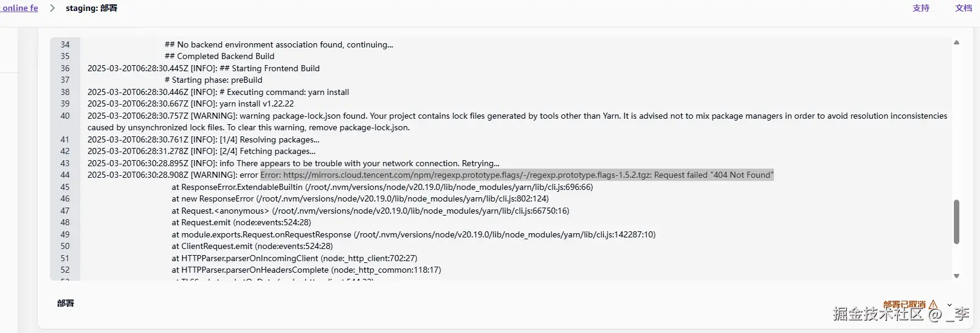The width and height of the screenshot is (980, 333).
Task: Click the log scroll-down arrow
Action: (x=956, y=276)
